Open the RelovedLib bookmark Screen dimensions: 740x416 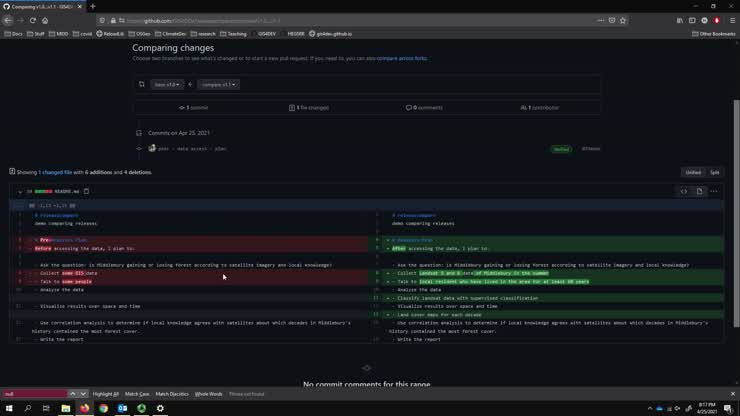(x=110, y=34)
